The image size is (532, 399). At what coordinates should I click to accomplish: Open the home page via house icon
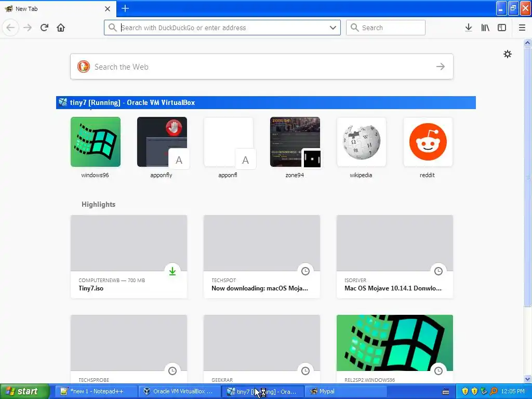pyautogui.click(x=61, y=28)
